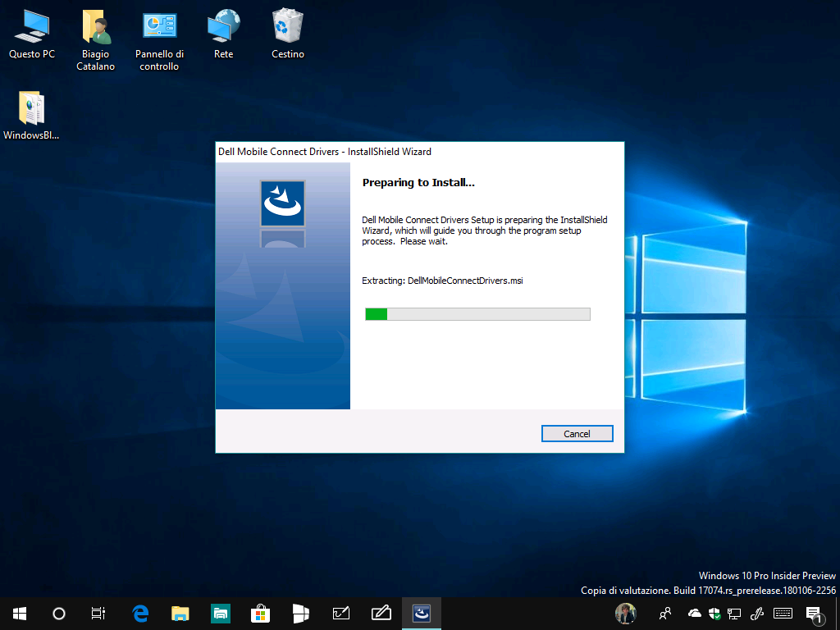Open the white tilted-window app on the taskbar
The height and width of the screenshot is (630, 840).
301,614
